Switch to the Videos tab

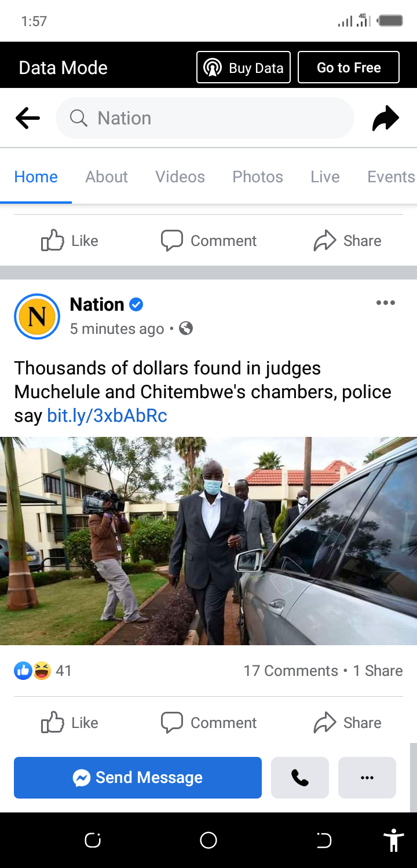click(180, 176)
